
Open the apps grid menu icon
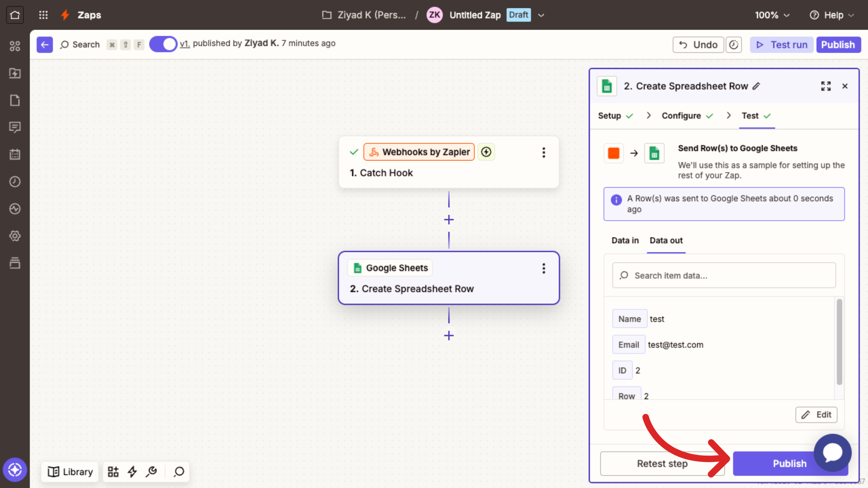43,15
